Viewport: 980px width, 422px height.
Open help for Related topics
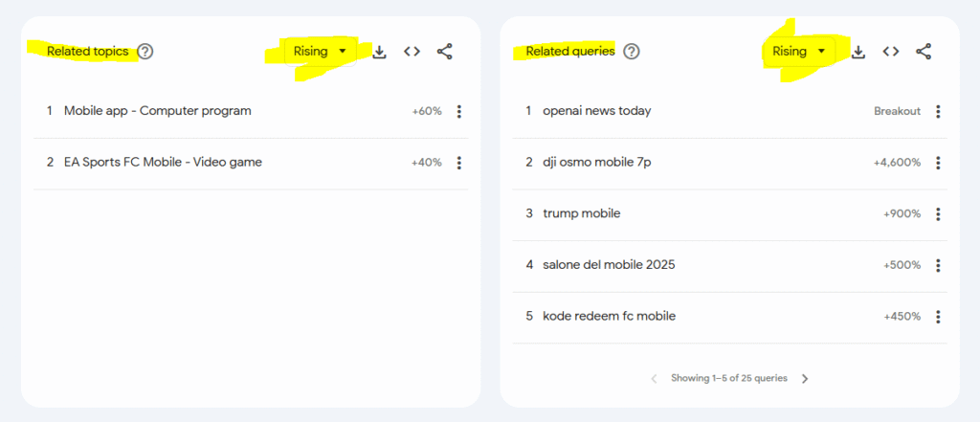[x=145, y=52]
